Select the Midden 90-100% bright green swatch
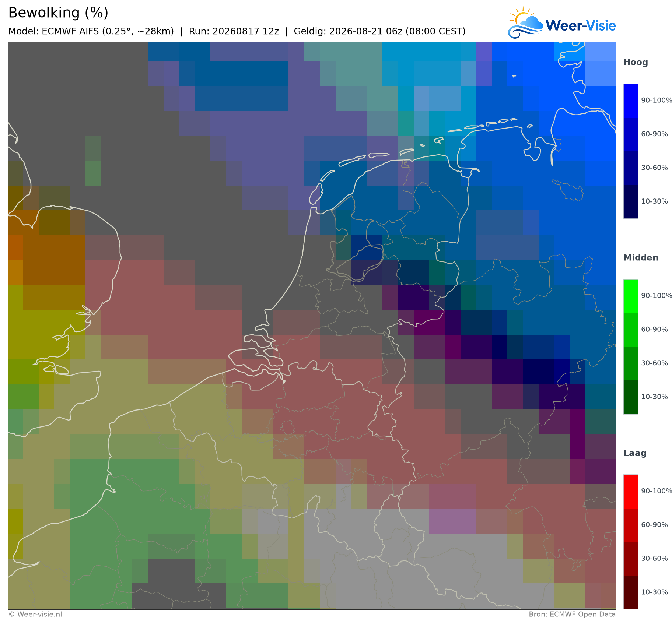 click(x=630, y=296)
